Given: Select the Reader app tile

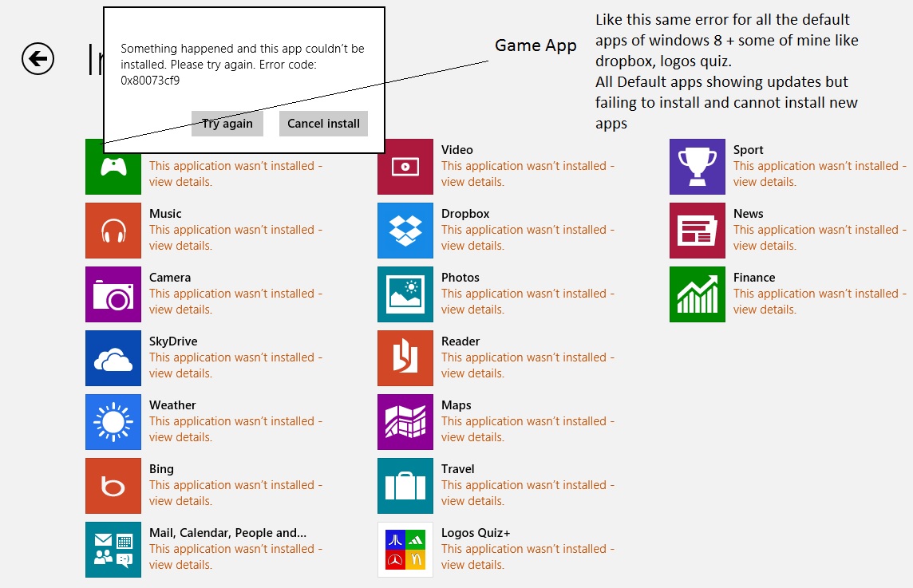Looking at the screenshot, I should (405, 358).
